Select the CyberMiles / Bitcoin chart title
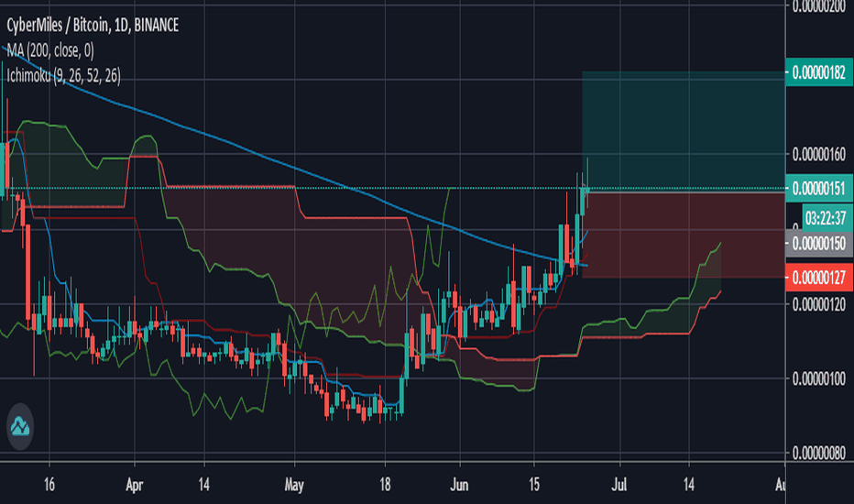The image size is (854, 504). pos(92,25)
